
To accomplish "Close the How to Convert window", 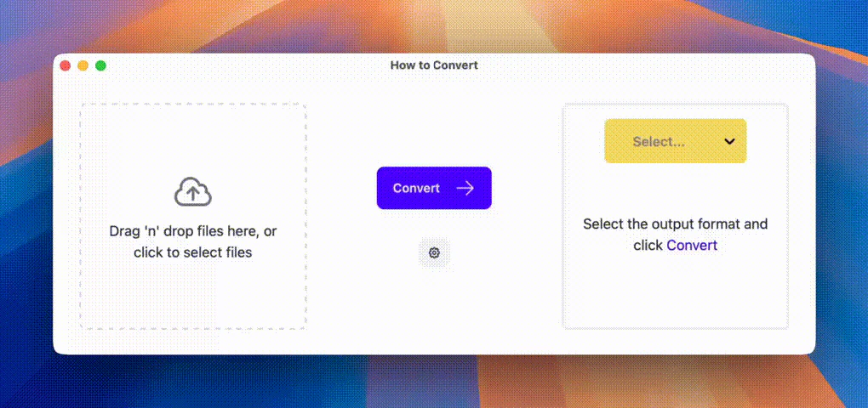I will (65, 65).
